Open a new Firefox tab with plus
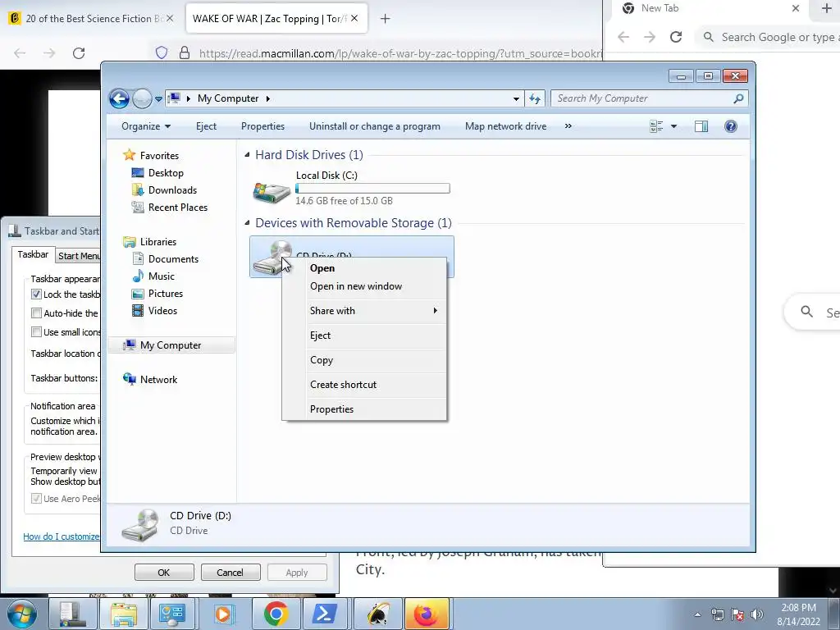 click(x=385, y=19)
